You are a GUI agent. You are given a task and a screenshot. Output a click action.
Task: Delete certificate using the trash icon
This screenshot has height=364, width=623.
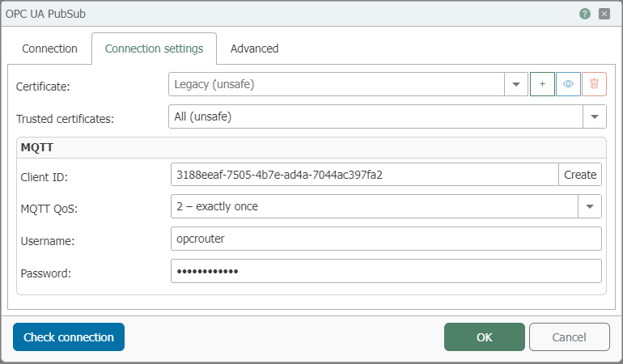[x=594, y=84]
